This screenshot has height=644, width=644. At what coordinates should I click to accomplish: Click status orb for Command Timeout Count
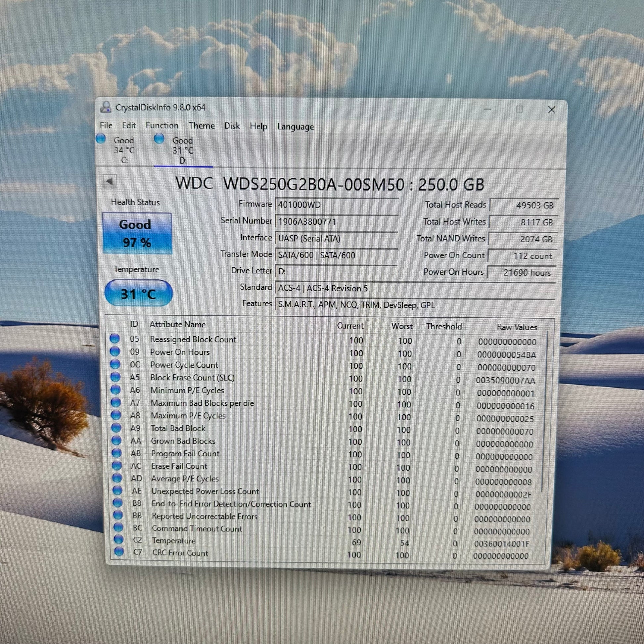click(x=118, y=527)
